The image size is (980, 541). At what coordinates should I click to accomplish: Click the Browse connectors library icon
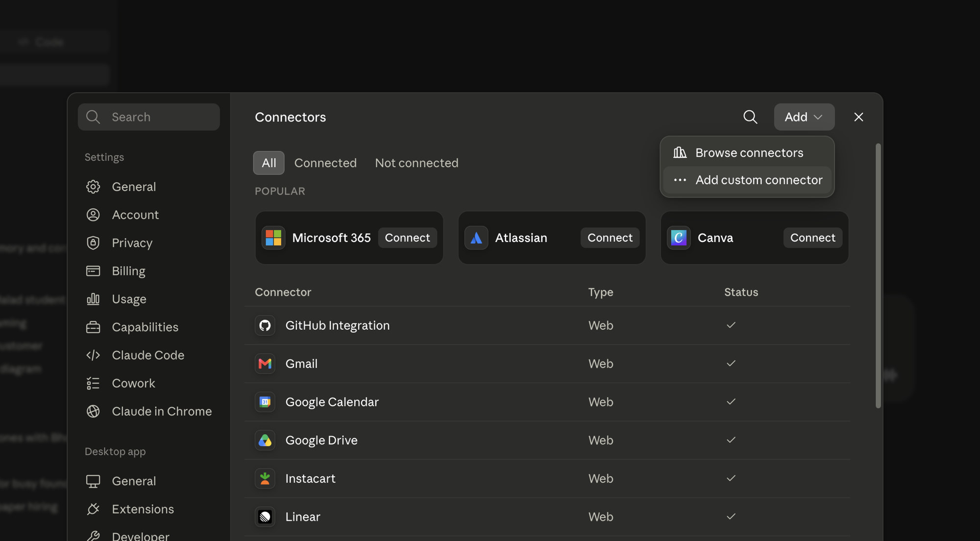click(680, 152)
